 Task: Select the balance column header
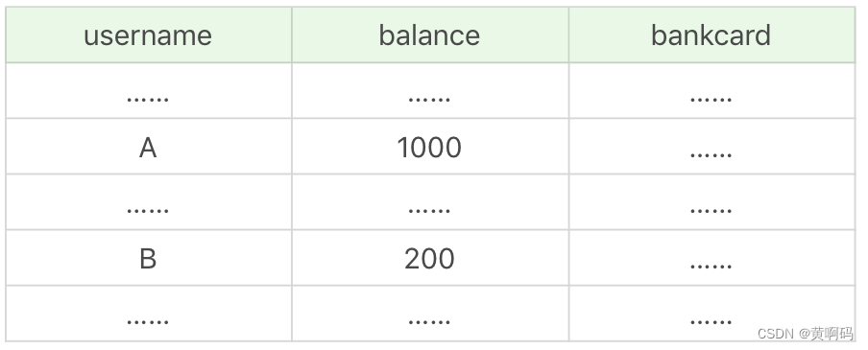point(430,35)
